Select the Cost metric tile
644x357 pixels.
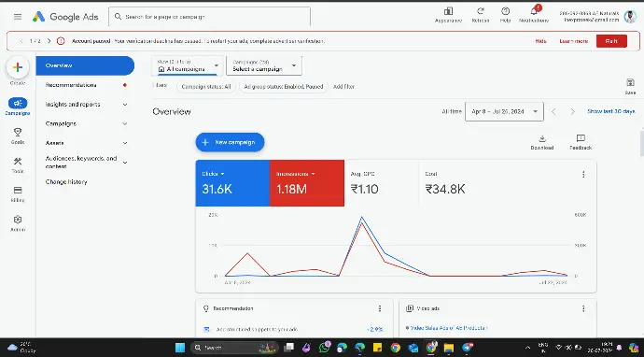coord(455,183)
